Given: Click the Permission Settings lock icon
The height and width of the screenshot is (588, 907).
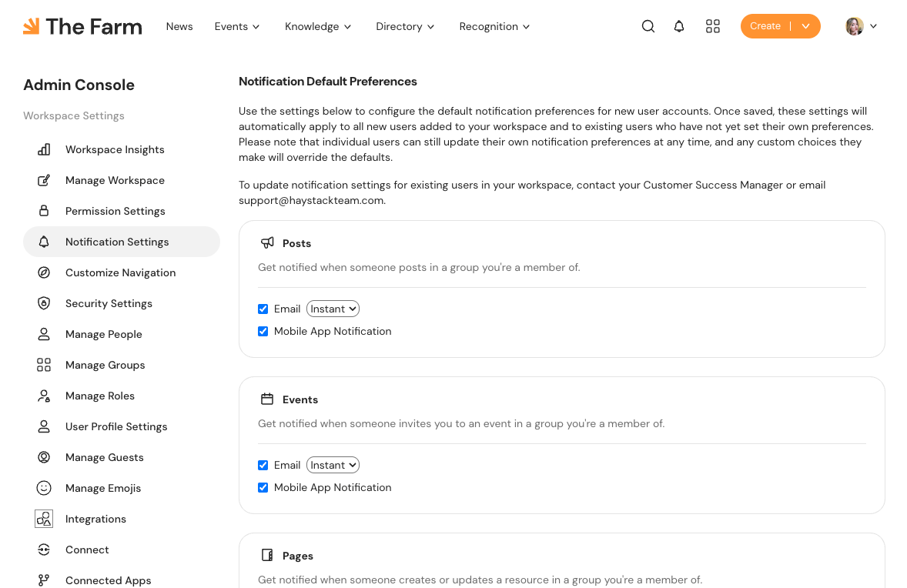Looking at the screenshot, I should click(x=44, y=211).
